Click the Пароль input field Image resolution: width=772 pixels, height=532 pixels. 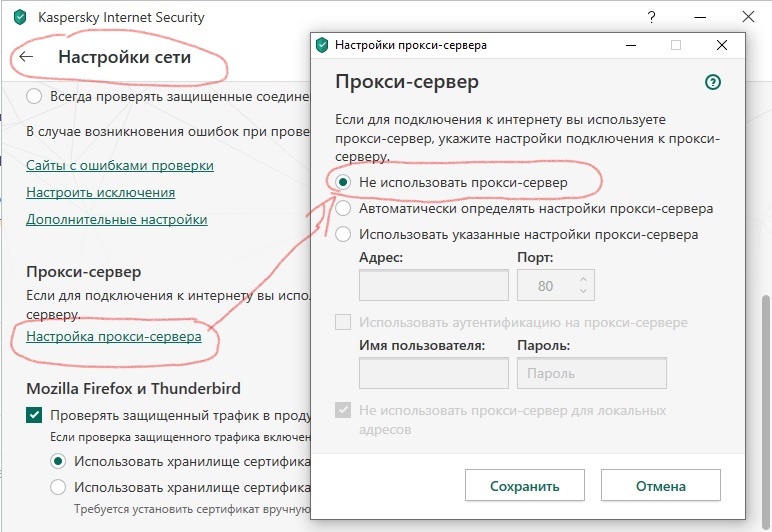pyautogui.click(x=592, y=373)
